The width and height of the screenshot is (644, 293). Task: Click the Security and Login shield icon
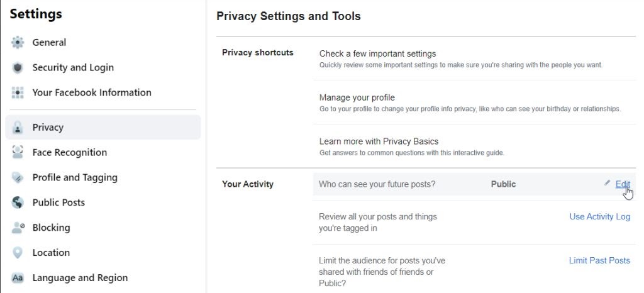[18, 68]
